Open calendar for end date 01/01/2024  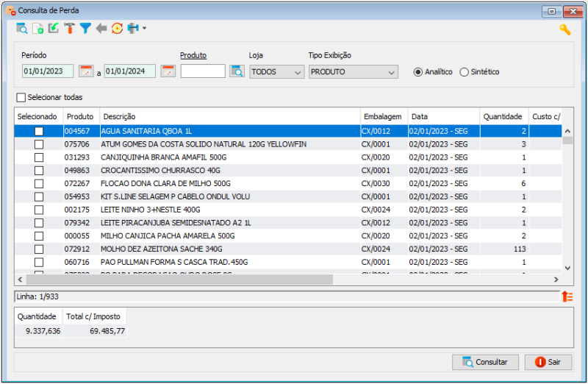[x=168, y=71]
